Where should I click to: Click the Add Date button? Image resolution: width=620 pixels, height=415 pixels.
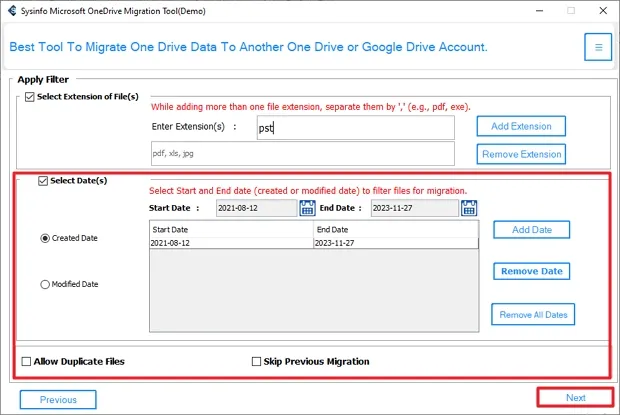click(531, 229)
